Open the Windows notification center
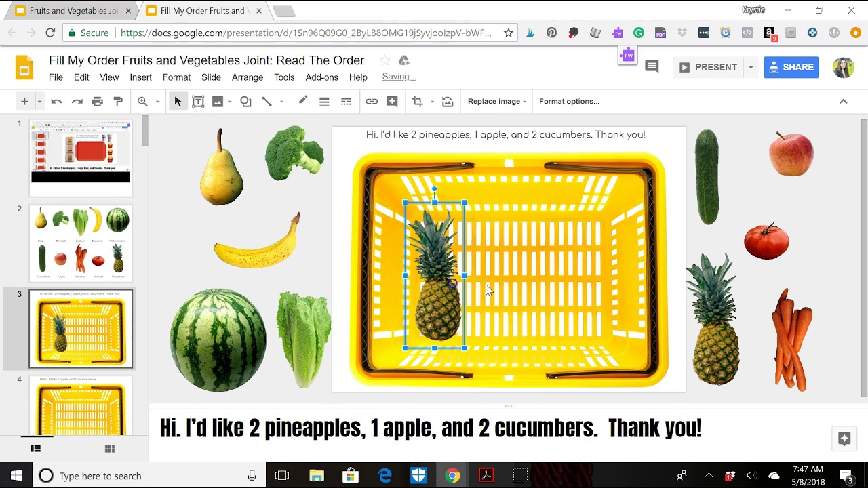This screenshot has width=868, height=488. point(846,475)
